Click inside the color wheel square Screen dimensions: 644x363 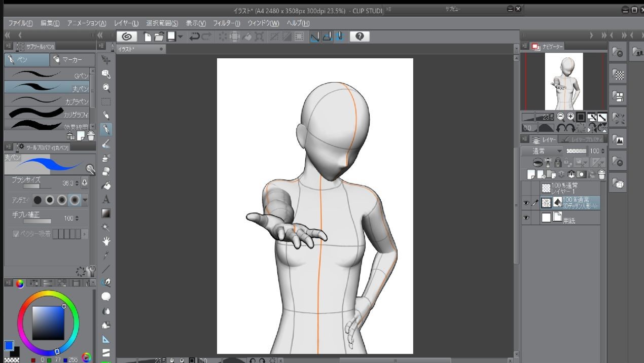pos(48,323)
